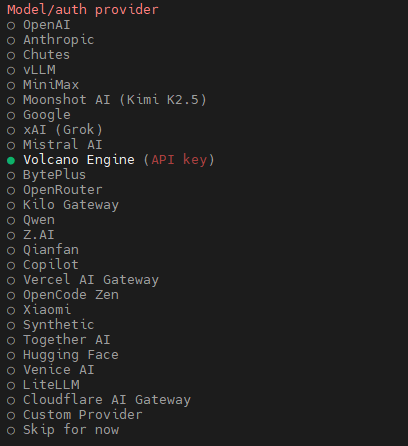
Task: Choose Cloudflare AI Gateway
Action: tap(99, 400)
